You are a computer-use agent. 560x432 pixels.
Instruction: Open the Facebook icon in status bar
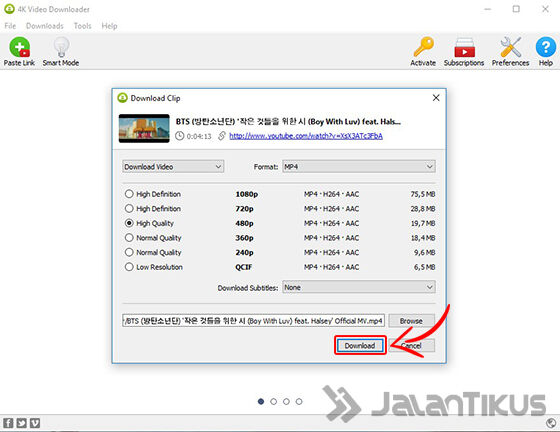pos(8,423)
